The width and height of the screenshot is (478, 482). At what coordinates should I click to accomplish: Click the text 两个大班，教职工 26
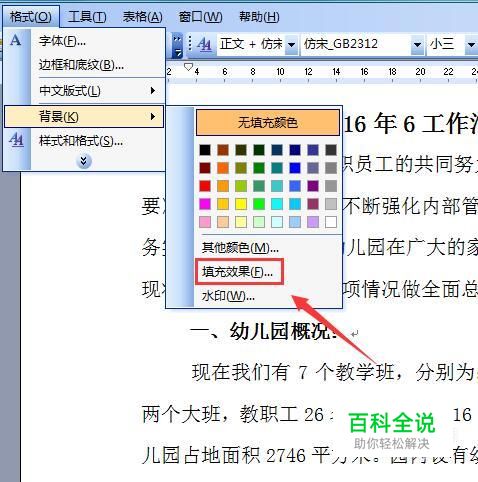(233, 414)
